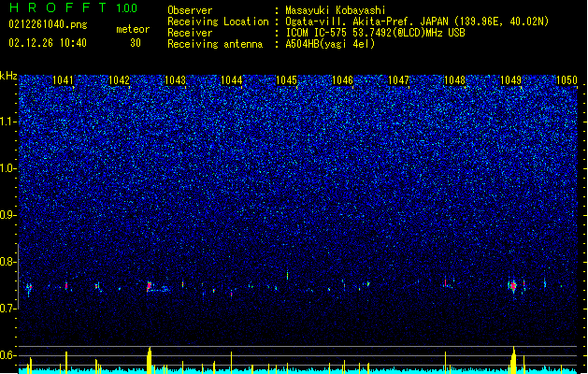588x374 pixels.
Task: Click the Receiving Location text Ogata-vill. Akita-Pref. JAPAN
Action: coord(366,22)
